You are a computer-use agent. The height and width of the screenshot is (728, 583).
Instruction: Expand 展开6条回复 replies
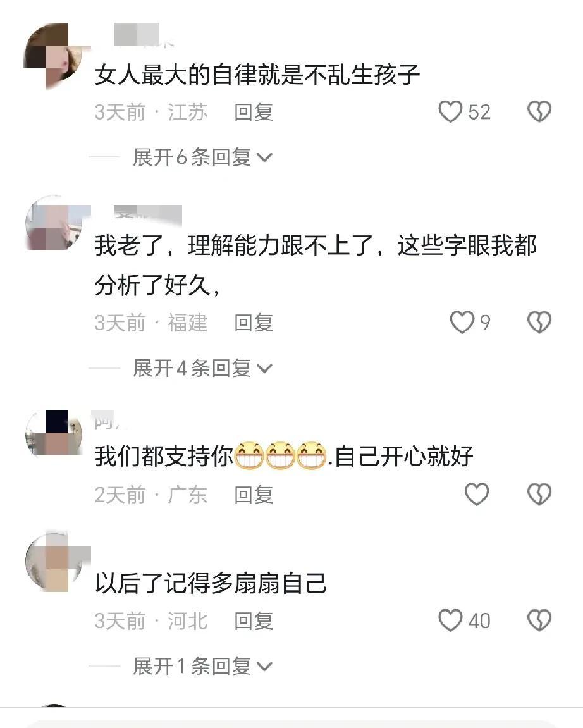(x=202, y=157)
